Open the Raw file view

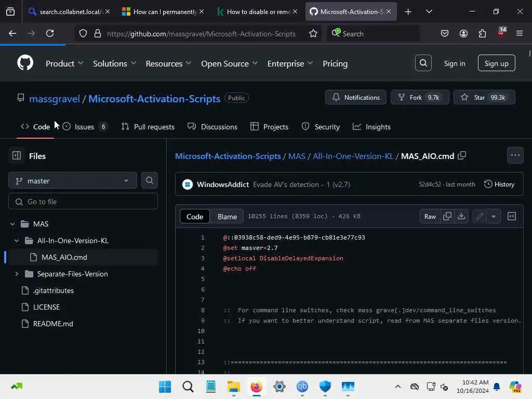(x=430, y=216)
